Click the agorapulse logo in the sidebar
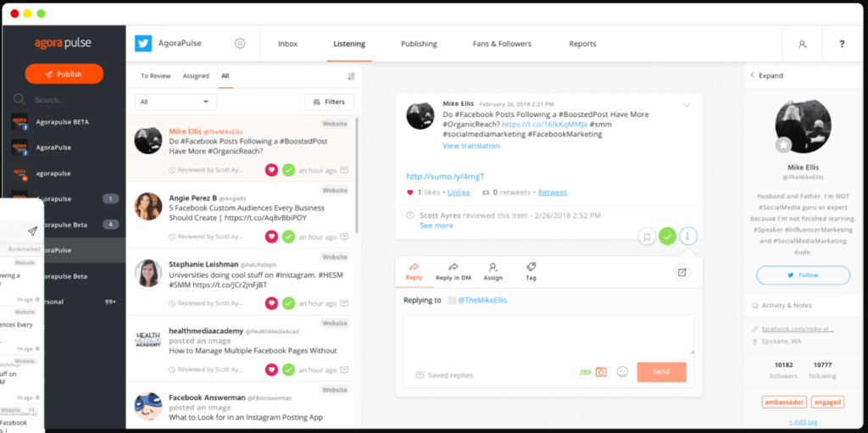This screenshot has width=868, height=433. click(x=64, y=43)
